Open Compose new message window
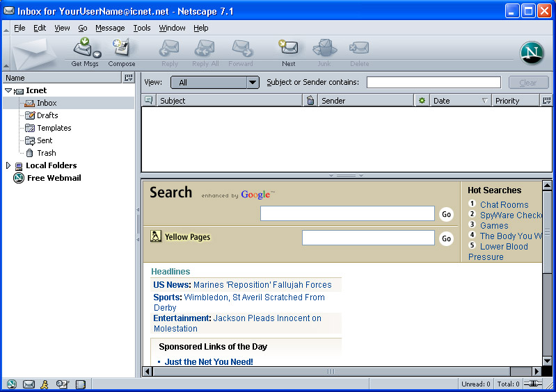 click(121, 49)
